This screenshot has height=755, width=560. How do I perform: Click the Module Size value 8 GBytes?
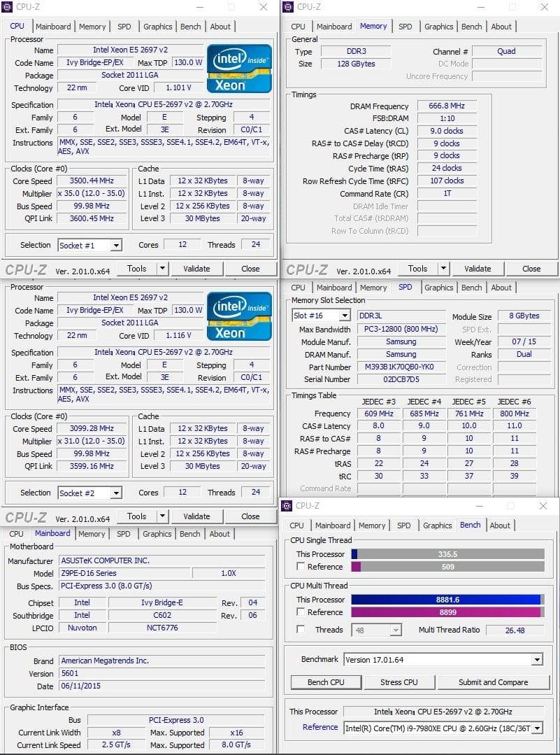tap(524, 316)
